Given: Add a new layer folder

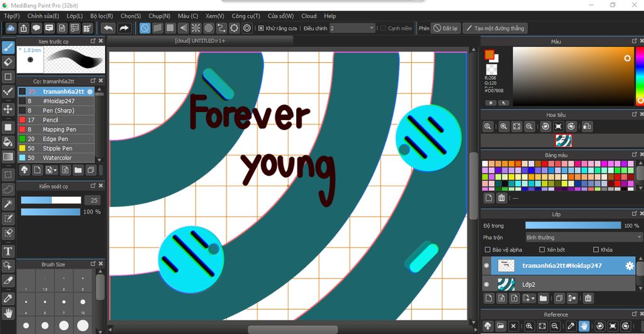Looking at the screenshot, I should 543,298.
